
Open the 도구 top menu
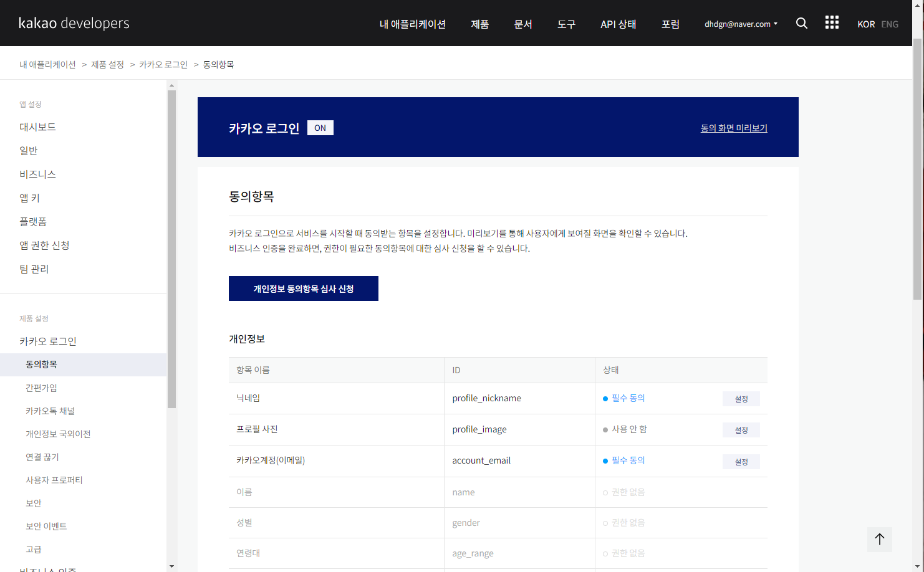click(x=566, y=24)
